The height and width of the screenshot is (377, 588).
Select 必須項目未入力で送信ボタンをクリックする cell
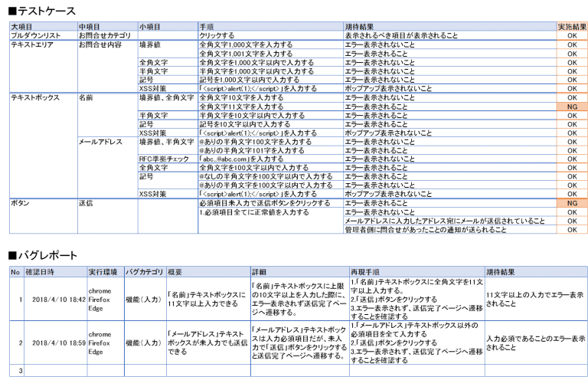click(x=271, y=203)
